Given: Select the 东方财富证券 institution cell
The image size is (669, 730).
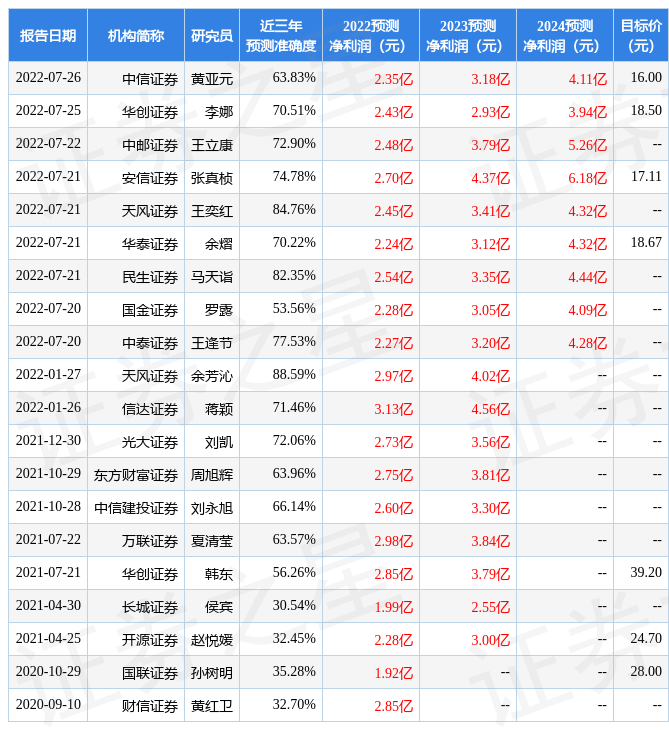Looking at the screenshot, I should 136,475.
